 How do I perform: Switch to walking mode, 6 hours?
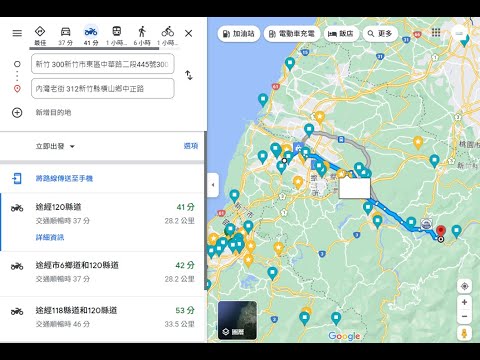click(142, 35)
